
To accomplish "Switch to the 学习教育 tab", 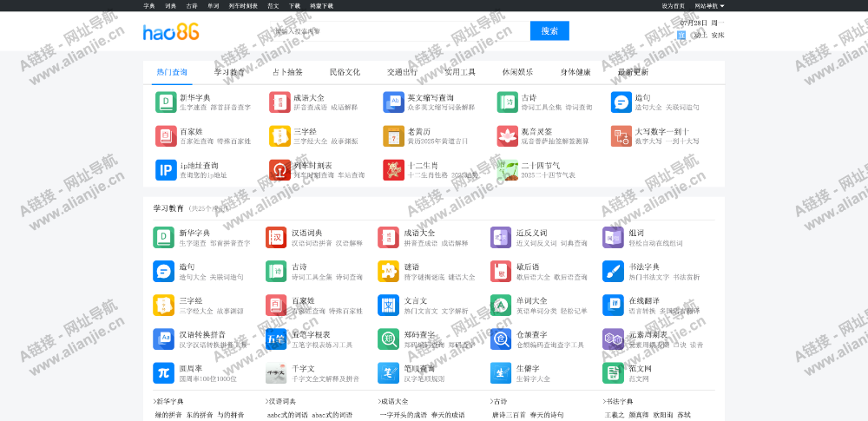I will click(230, 72).
